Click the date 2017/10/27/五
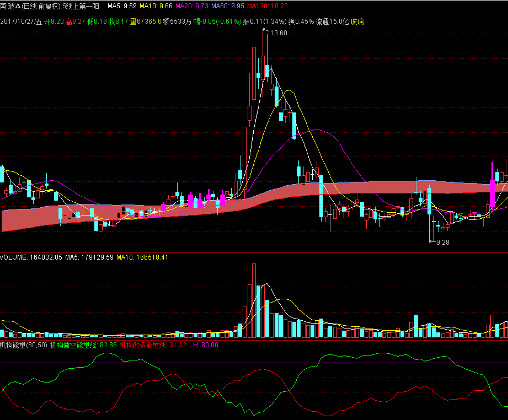This screenshot has height=420, width=508. click(21, 21)
